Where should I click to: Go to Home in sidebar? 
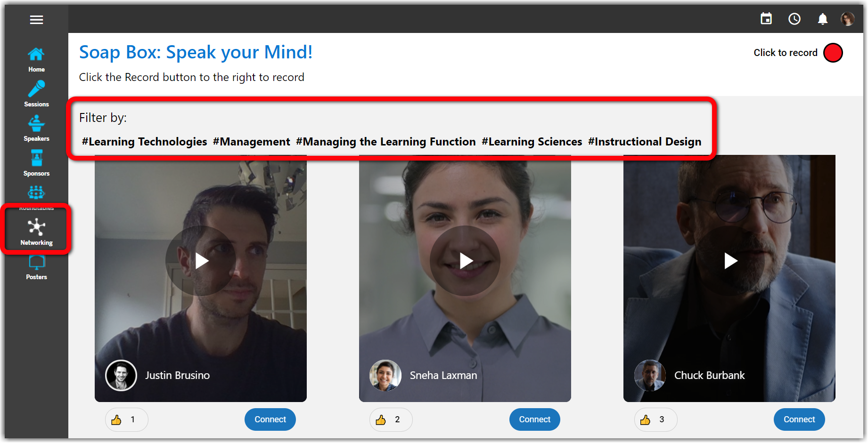(36, 59)
